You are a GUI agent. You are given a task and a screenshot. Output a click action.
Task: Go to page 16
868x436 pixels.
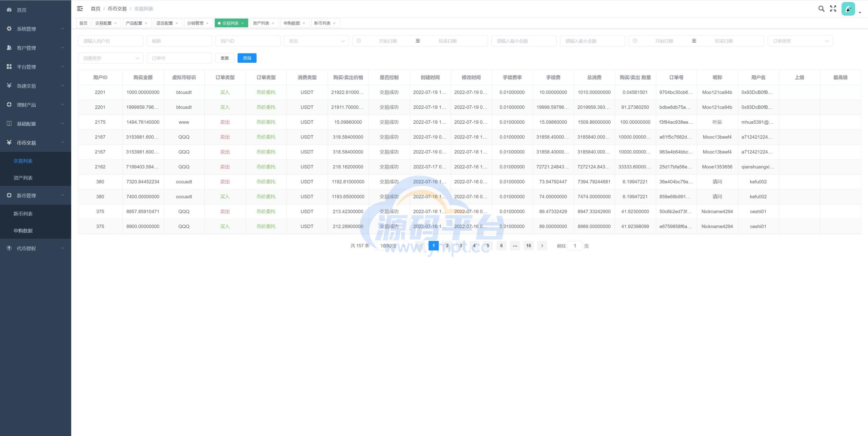[x=529, y=246]
